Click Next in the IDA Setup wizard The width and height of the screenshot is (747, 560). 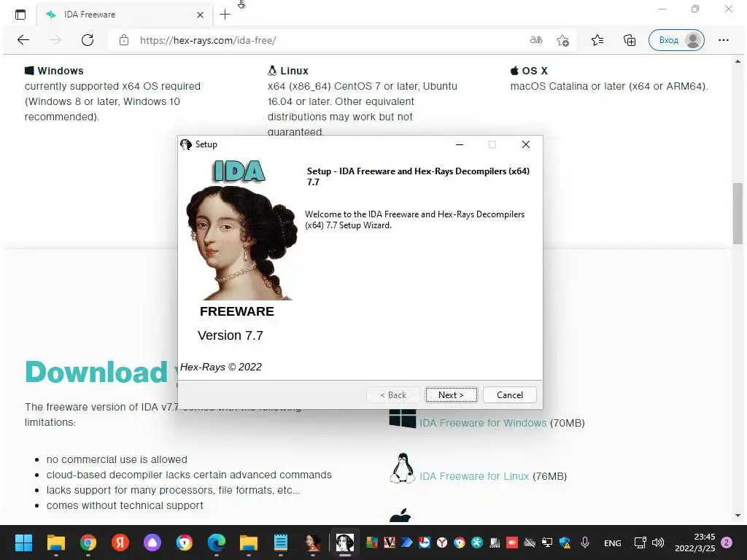451,394
